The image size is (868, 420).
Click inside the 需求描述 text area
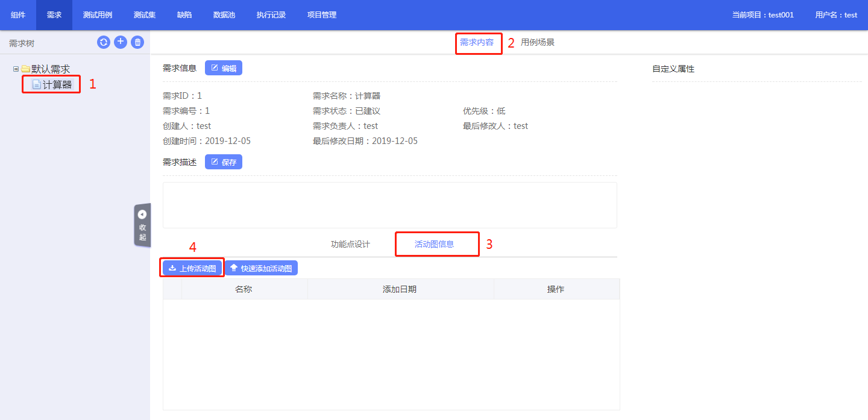389,205
